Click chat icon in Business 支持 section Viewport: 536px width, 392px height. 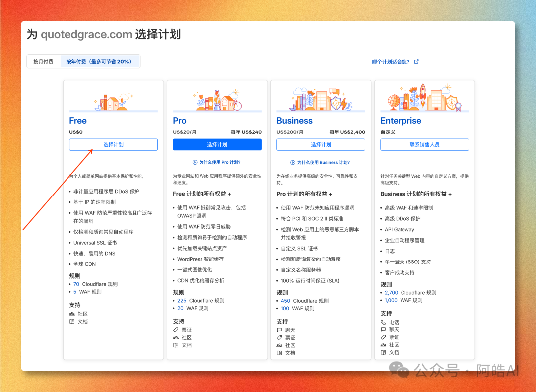click(x=279, y=330)
